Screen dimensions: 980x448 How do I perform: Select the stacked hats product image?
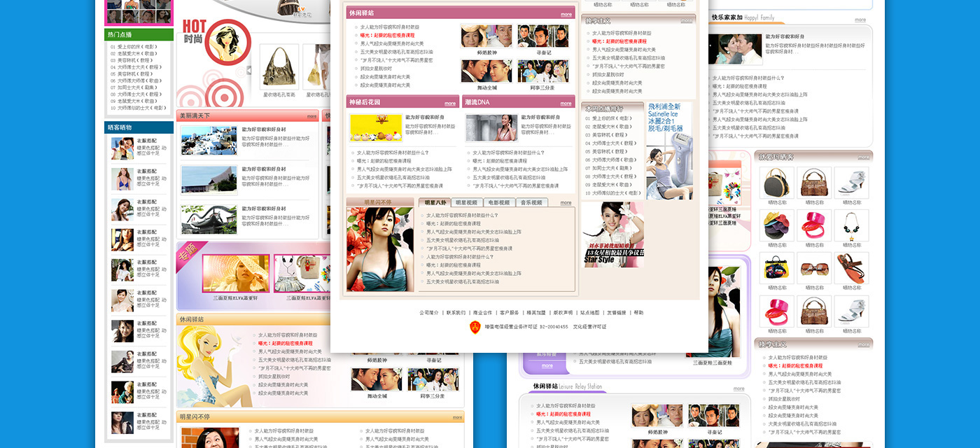click(777, 225)
